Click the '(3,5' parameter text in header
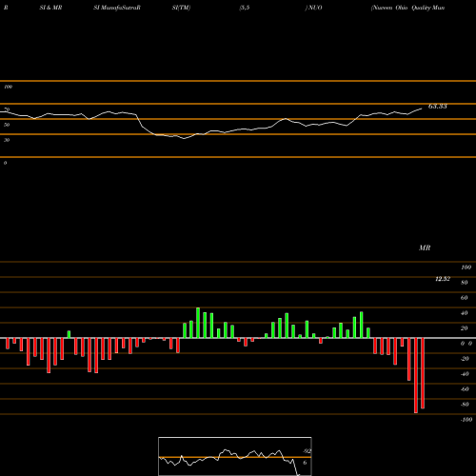This screenshot has width=476, height=476. pos(245,8)
